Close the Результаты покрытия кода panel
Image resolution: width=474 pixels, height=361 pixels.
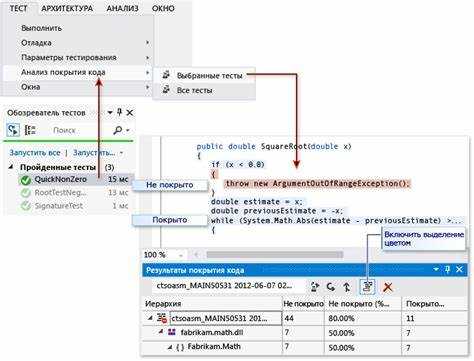coord(459,269)
